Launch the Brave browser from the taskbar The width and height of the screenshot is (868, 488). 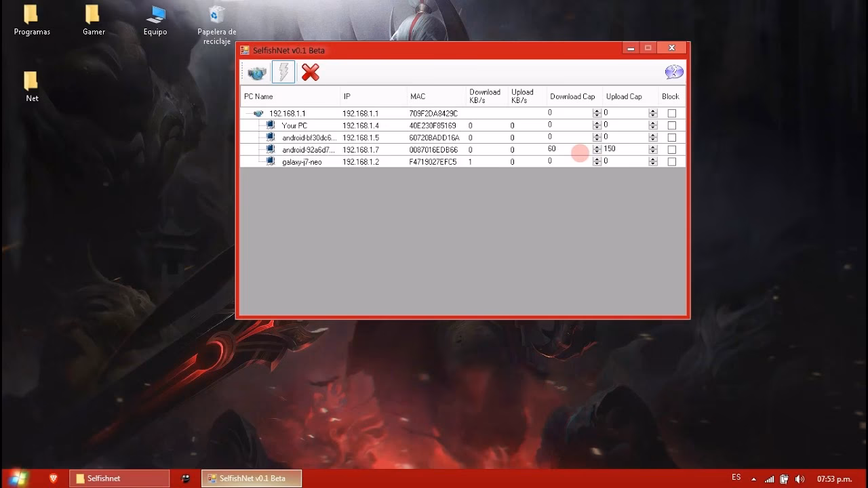pyautogui.click(x=54, y=479)
